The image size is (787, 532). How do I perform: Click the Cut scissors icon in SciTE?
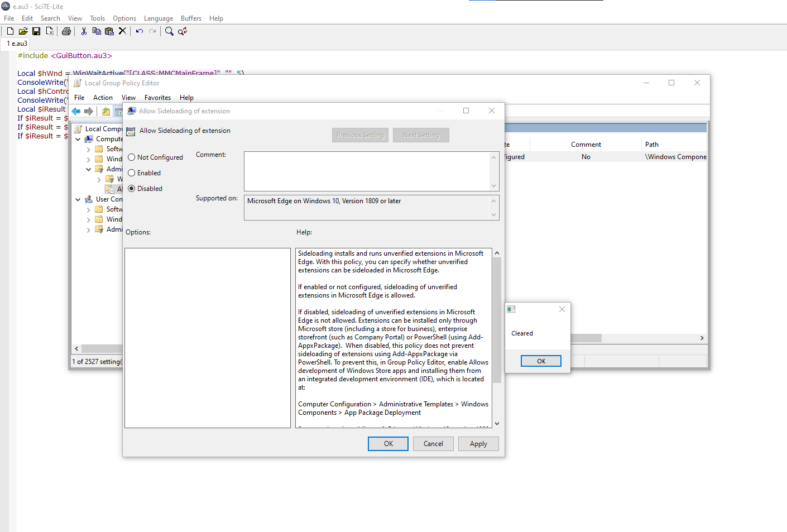[84, 31]
